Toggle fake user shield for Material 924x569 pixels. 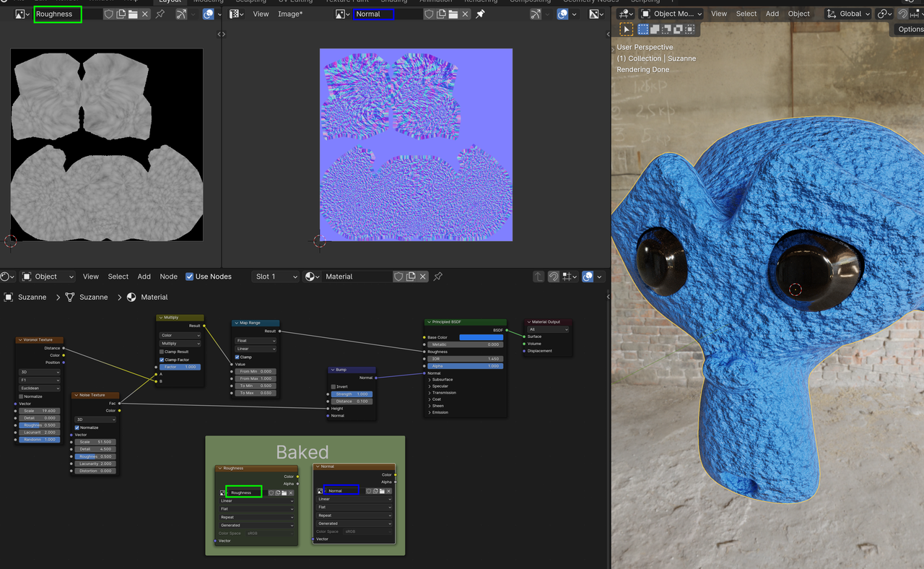click(398, 277)
